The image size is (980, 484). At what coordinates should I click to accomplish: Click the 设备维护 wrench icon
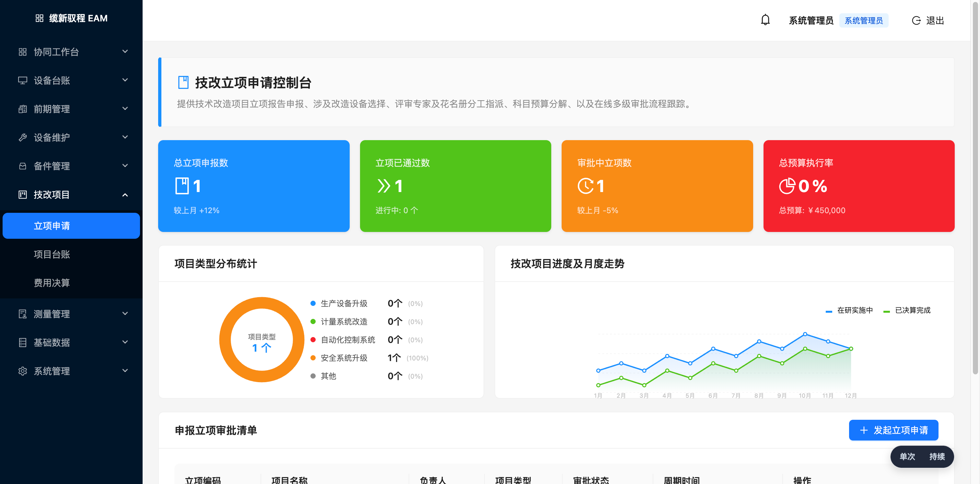click(x=23, y=138)
